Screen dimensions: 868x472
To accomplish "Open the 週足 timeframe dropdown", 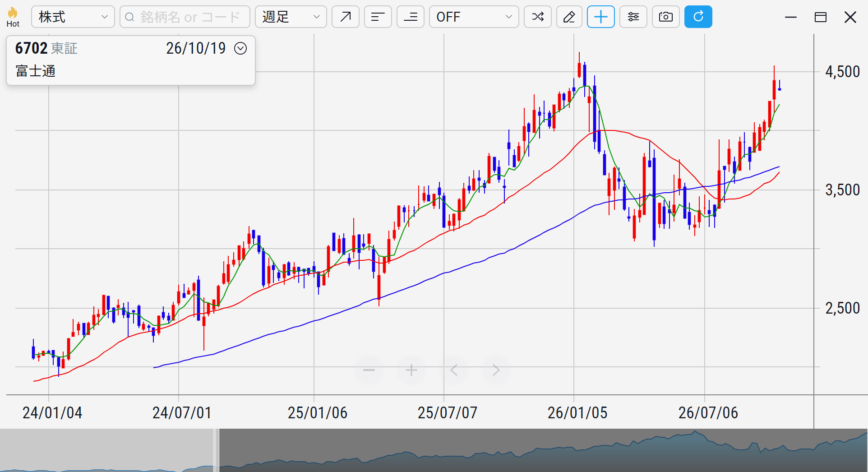I will [291, 17].
